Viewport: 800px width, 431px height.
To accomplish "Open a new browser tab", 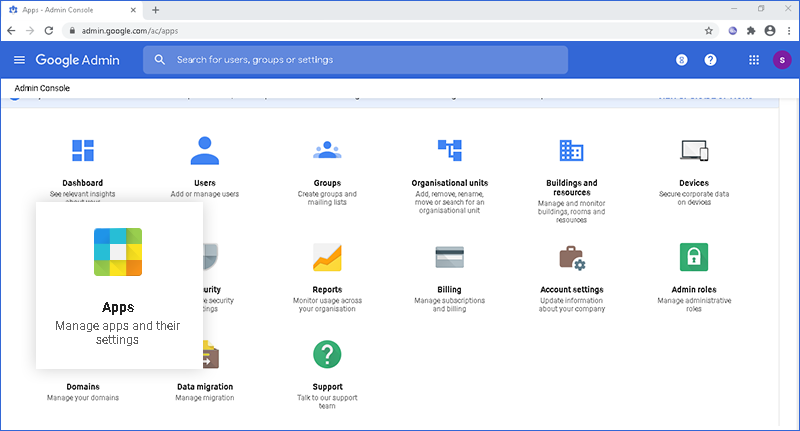I will [155, 10].
